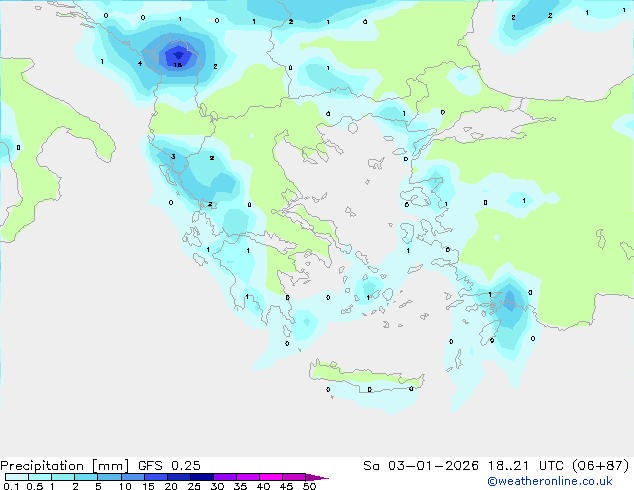Click the 35–40 mm violet legend swatch

(x=247, y=477)
